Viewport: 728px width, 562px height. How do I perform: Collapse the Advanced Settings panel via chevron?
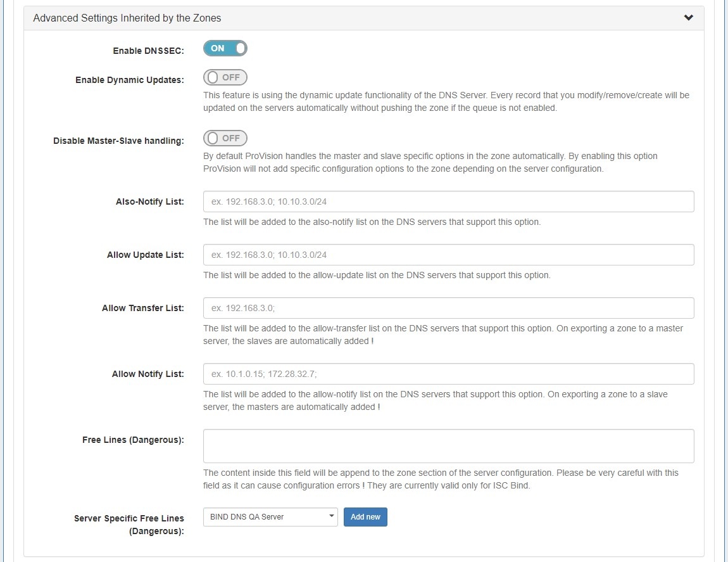pyautogui.click(x=689, y=18)
